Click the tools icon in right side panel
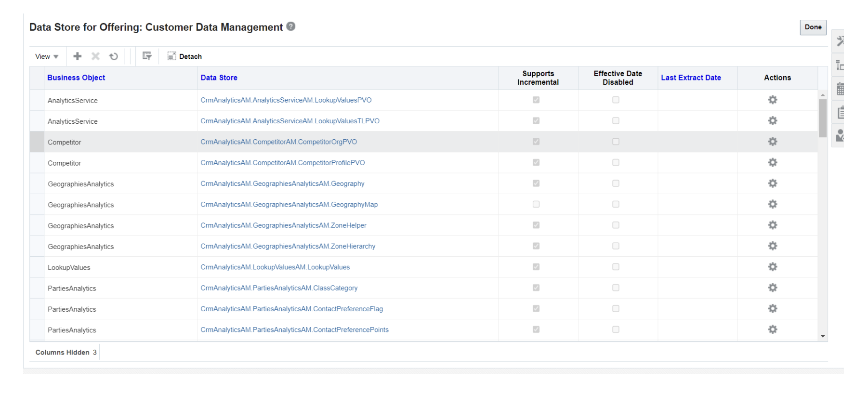Image resolution: width=868 pixels, height=394 pixels. (x=840, y=41)
